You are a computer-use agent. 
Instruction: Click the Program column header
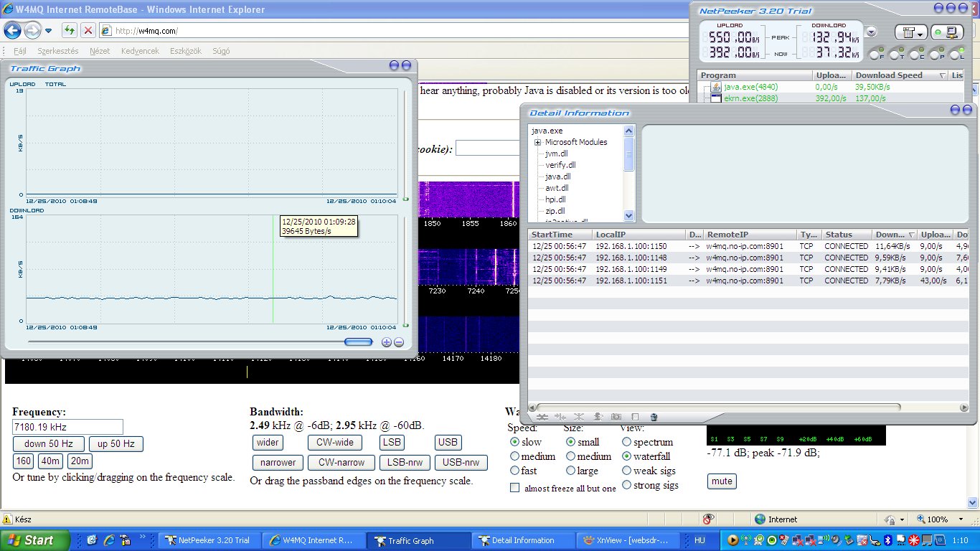coord(755,75)
